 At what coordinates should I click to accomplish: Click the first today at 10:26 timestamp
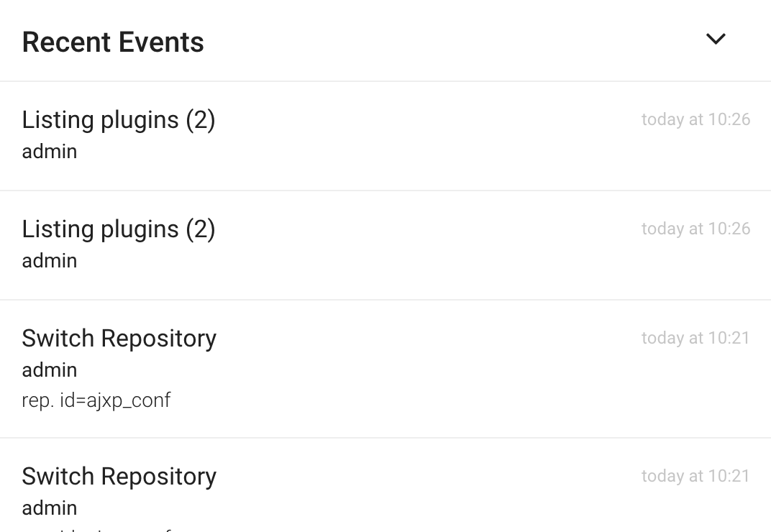tap(695, 119)
